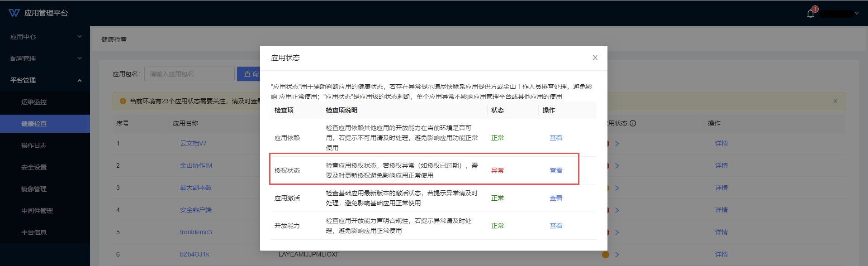Click the orange status dot in bZb4OJ1k row
The image size is (868, 266).
pos(605,254)
